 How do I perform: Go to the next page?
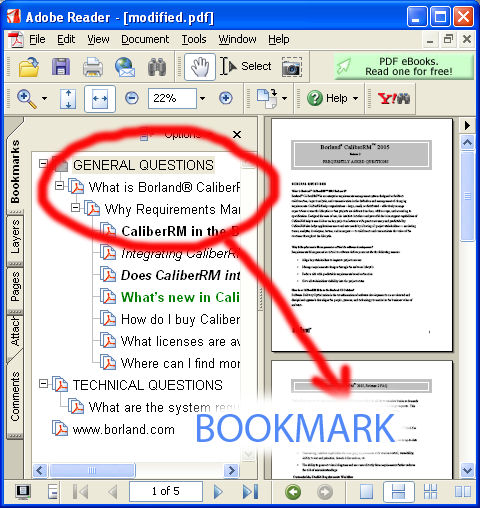tap(218, 491)
